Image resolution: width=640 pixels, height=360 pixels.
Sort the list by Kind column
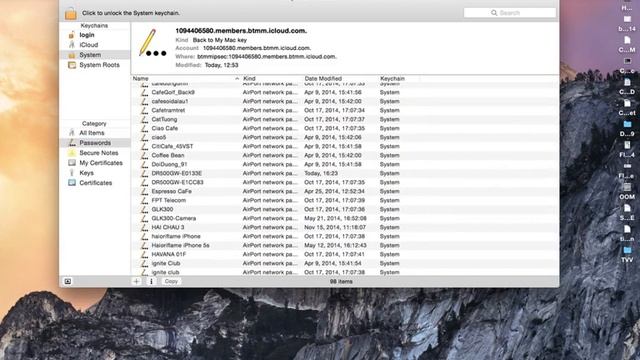(249, 78)
